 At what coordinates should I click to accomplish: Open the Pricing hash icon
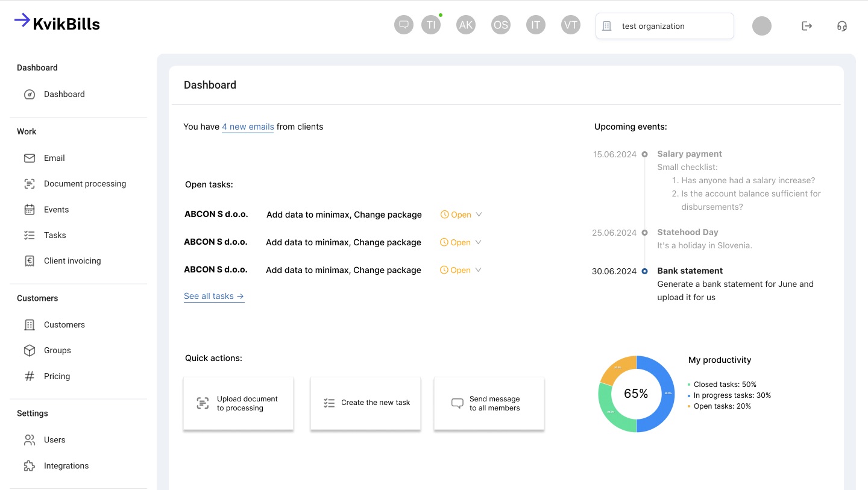[30, 376]
